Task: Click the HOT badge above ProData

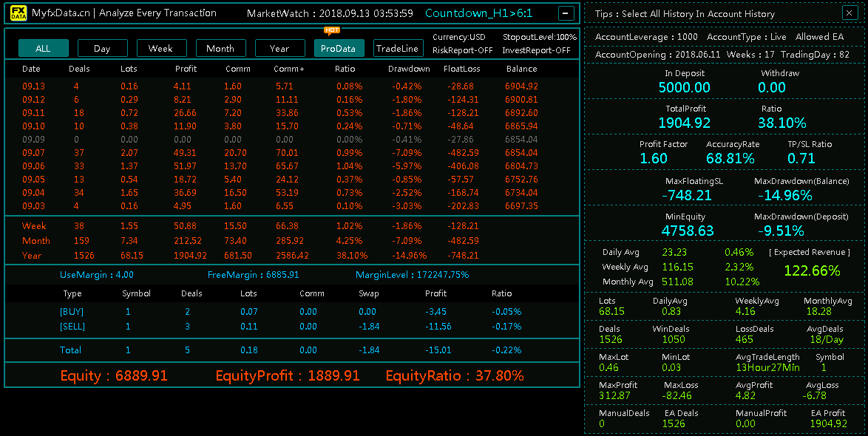Action: [332, 30]
